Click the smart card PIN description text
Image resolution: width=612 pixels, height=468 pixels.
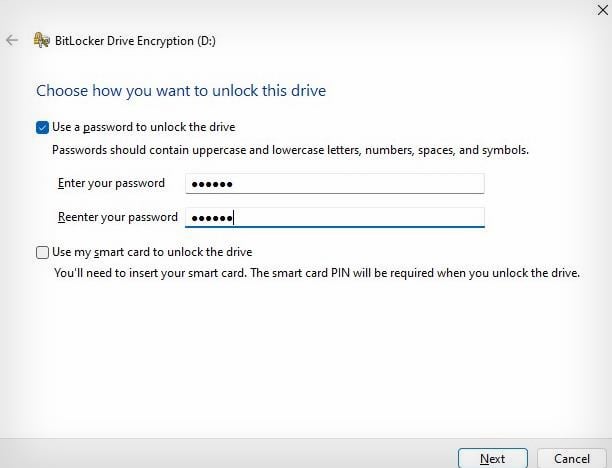click(317, 273)
